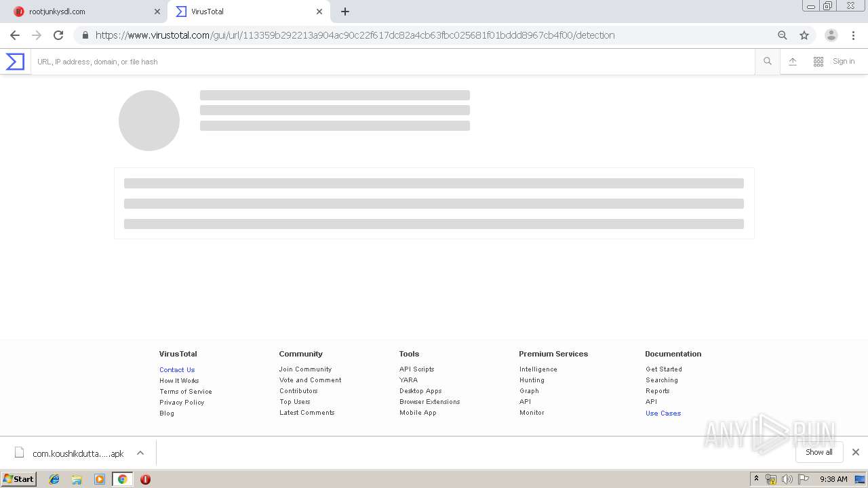The image size is (868, 488).
Task: Click the browser back arrow
Action: tap(15, 35)
